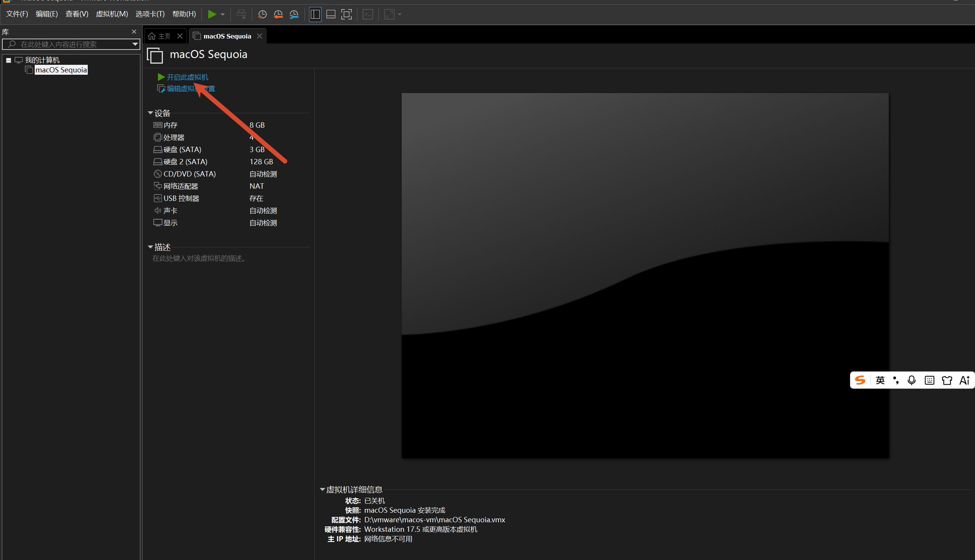Click the 编辑虚拟机设置 link

[191, 89]
